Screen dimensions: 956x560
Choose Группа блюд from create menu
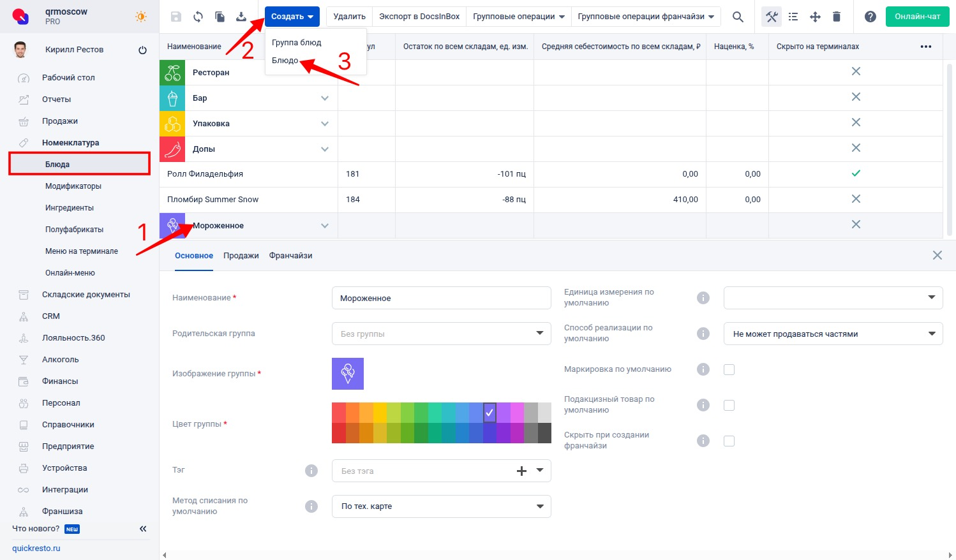[x=297, y=43]
